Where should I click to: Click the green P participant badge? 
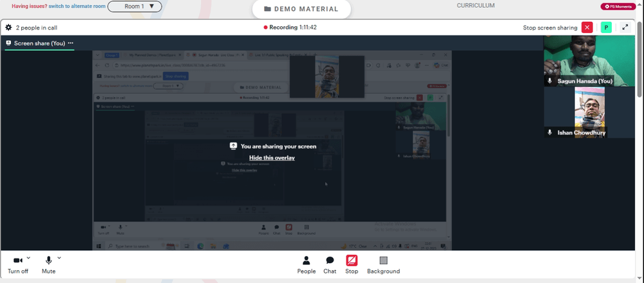point(606,28)
